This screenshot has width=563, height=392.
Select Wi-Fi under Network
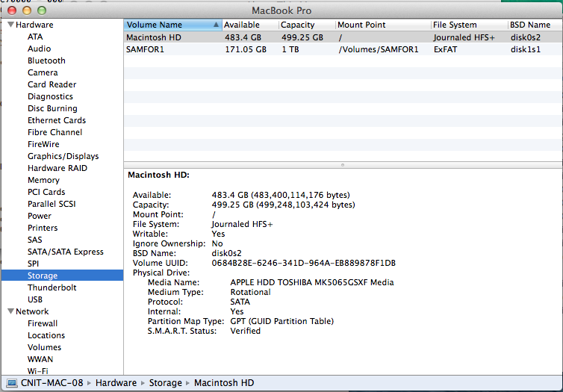tap(37, 371)
